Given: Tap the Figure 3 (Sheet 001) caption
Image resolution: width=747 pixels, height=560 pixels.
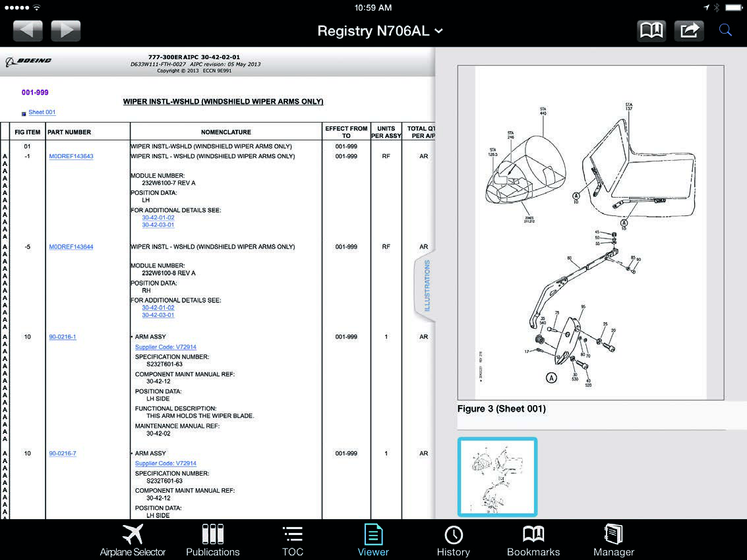Looking at the screenshot, I should point(502,408).
